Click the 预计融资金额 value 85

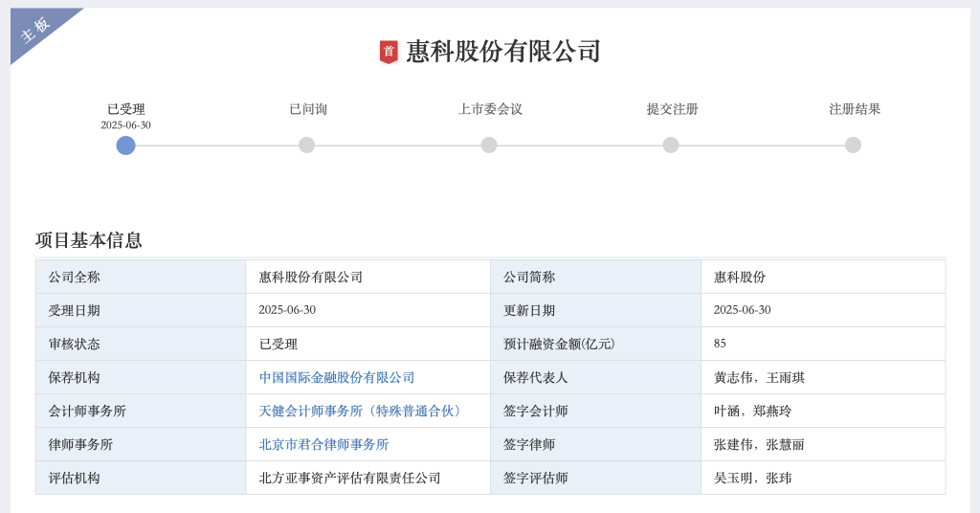720,344
